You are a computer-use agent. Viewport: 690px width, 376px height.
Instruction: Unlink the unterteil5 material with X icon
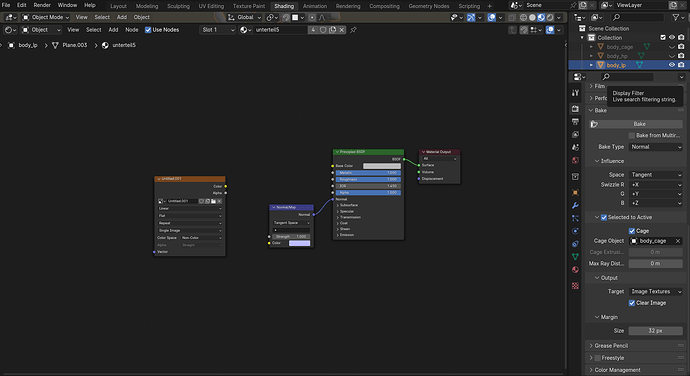click(342, 30)
